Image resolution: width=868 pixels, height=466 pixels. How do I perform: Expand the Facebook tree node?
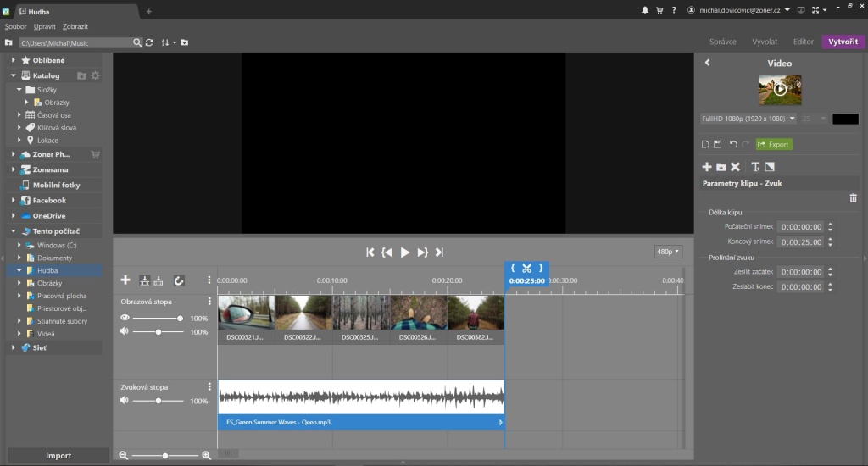(x=14, y=200)
